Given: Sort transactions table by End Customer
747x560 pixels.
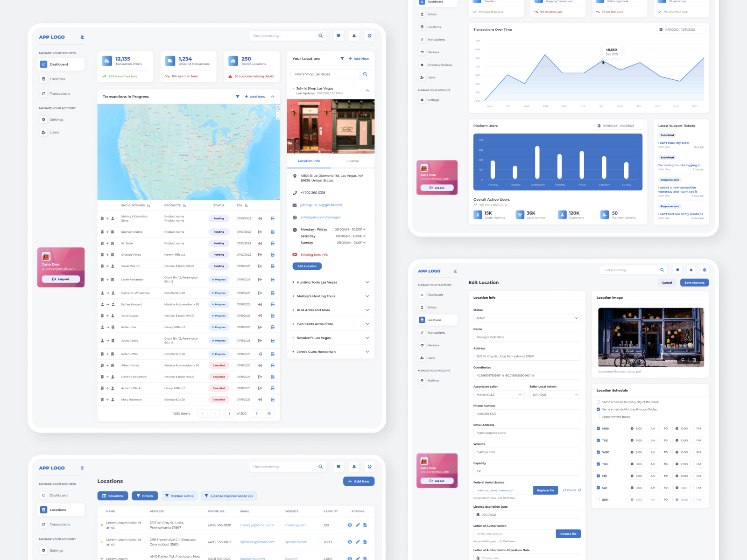Looking at the screenshot, I should click(148, 205).
